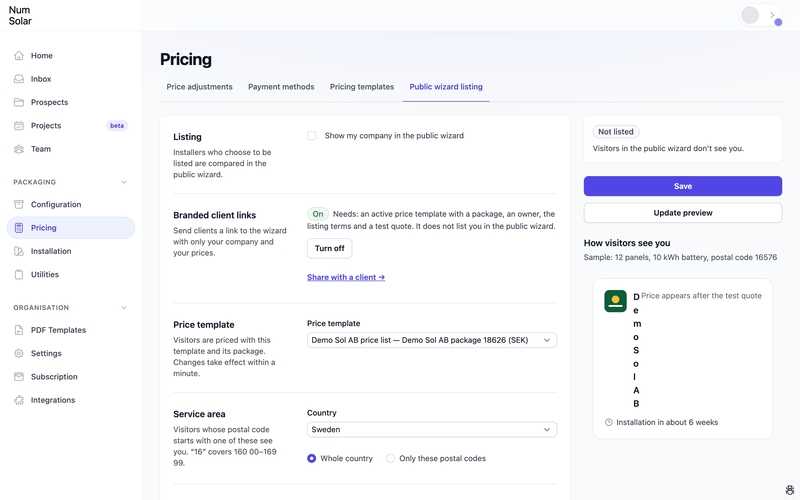Check Show my company in the public wizard
This screenshot has width=800, height=500.
311,136
